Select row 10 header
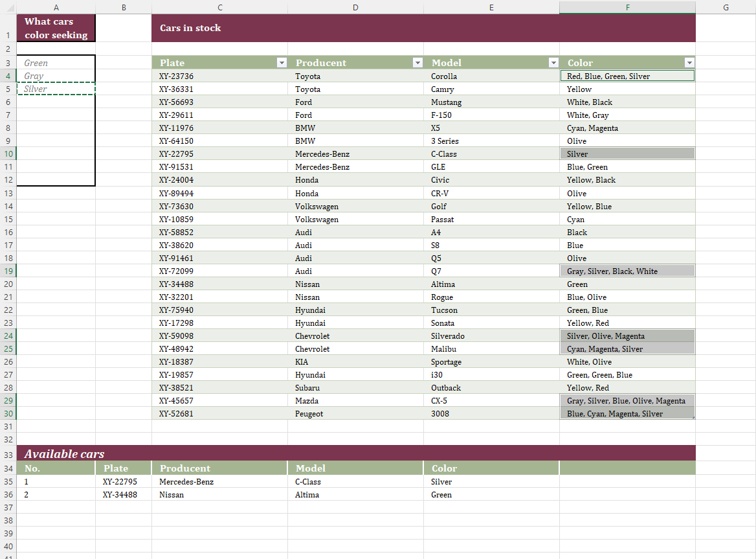 pyautogui.click(x=8, y=154)
